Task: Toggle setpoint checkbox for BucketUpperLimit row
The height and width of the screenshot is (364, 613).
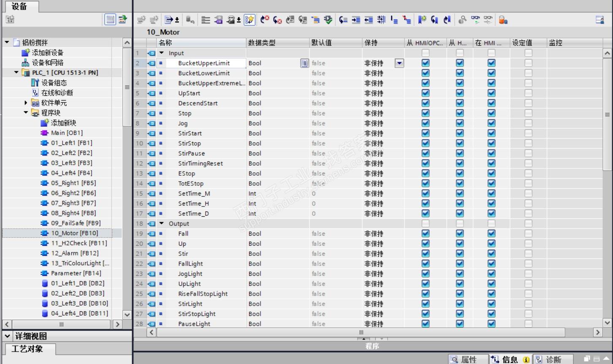Action: (x=528, y=63)
